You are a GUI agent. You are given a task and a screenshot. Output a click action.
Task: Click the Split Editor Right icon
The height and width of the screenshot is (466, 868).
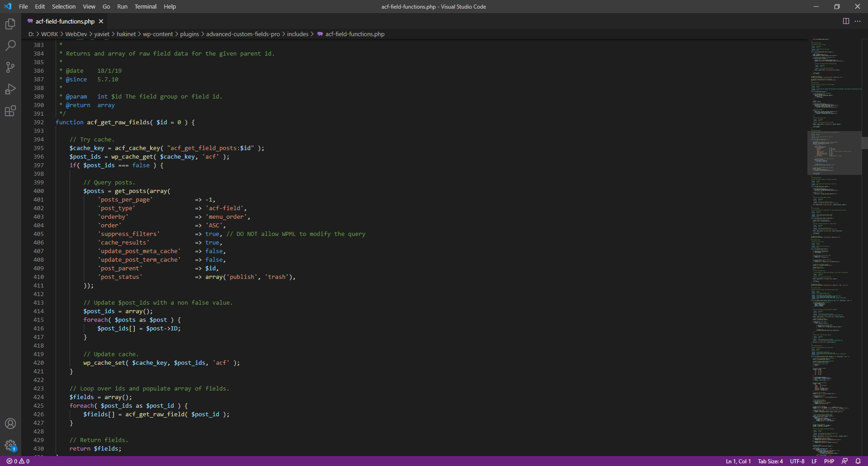click(846, 21)
